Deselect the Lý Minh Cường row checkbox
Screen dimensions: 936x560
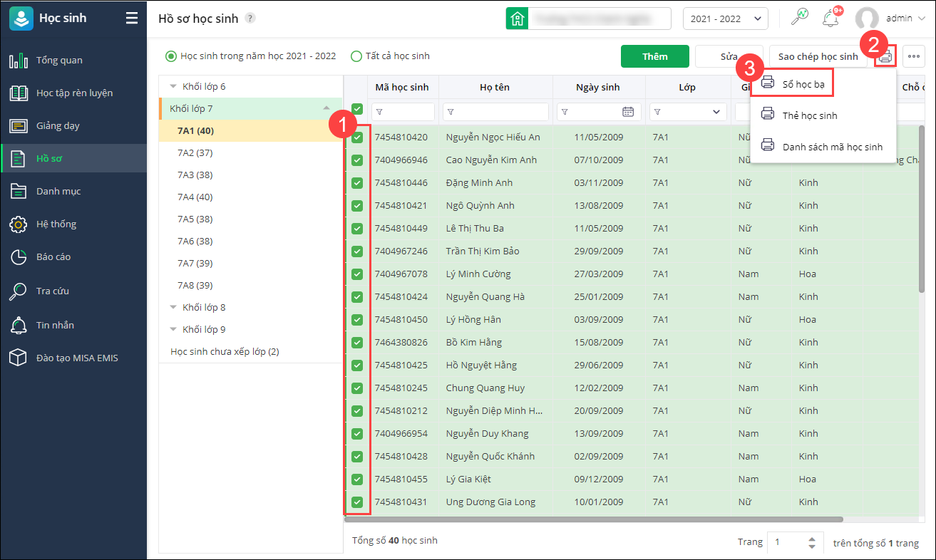pyautogui.click(x=357, y=274)
